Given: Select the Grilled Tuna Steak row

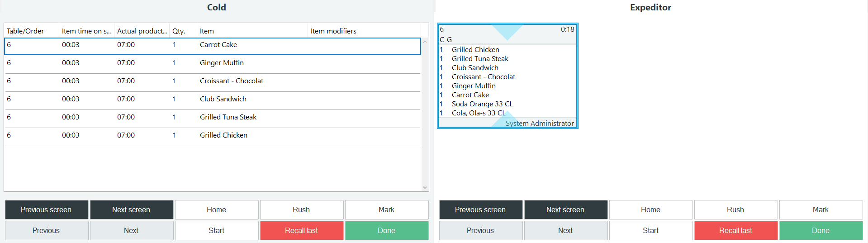Looking at the screenshot, I should click(213, 117).
